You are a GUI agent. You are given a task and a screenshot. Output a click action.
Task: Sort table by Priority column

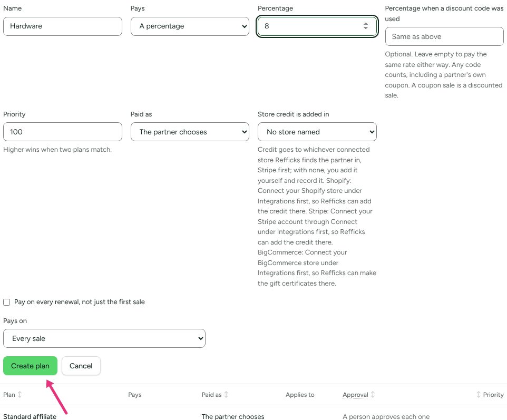(490, 395)
